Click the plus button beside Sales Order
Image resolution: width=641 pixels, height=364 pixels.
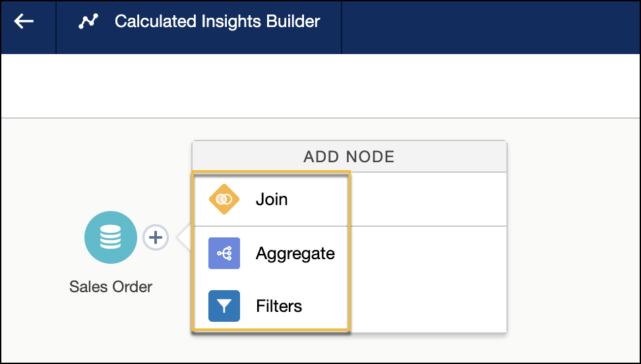156,237
